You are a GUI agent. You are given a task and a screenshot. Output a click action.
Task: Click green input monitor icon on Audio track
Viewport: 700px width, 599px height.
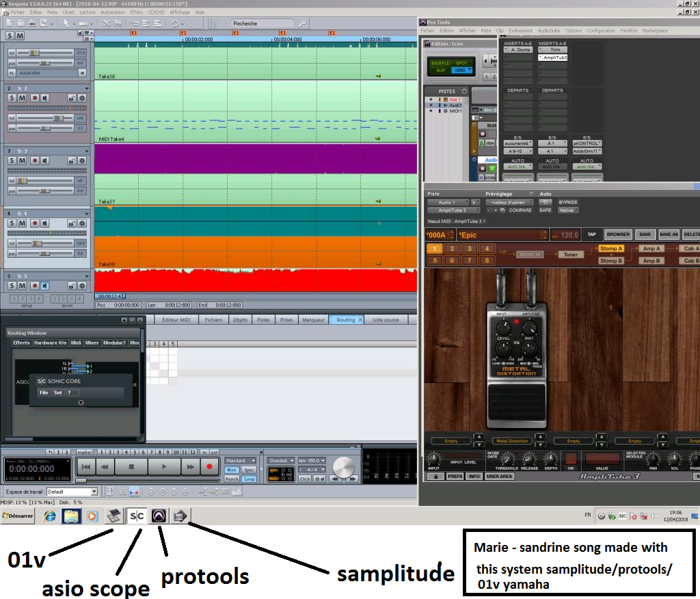(x=492, y=168)
